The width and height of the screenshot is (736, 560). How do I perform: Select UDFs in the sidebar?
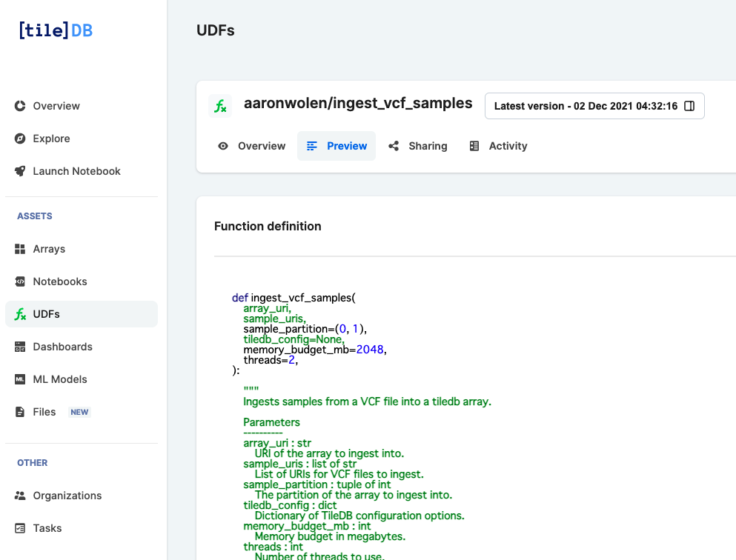pos(82,314)
